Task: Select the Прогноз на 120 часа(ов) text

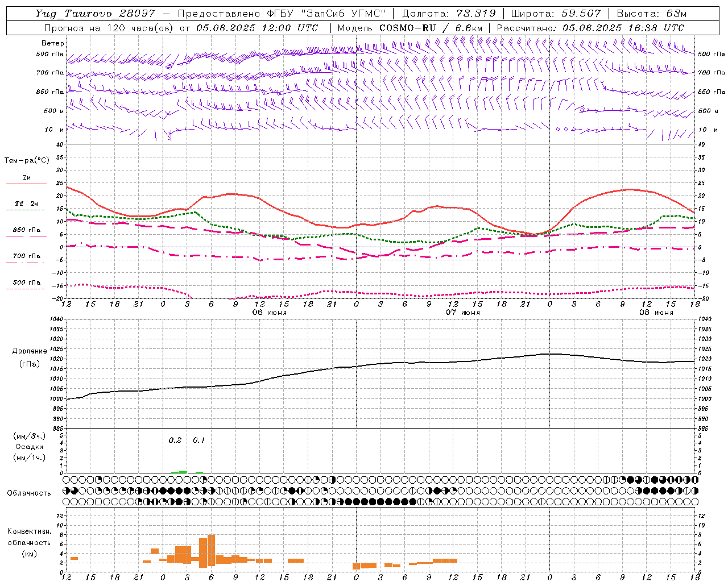Action: [109, 28]
